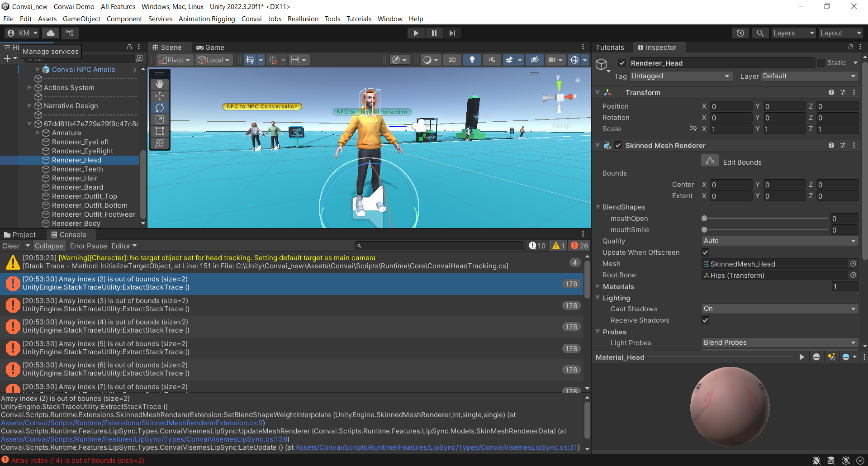868x466 pixels.
Task: Select the Transform tool in Scene
Action: 160,143
